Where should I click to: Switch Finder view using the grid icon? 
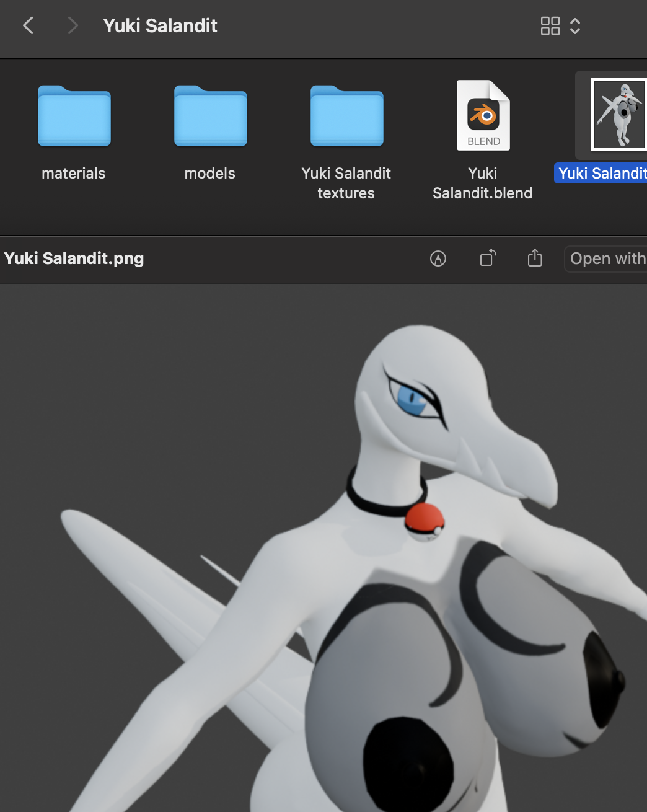tap(550, 26)
